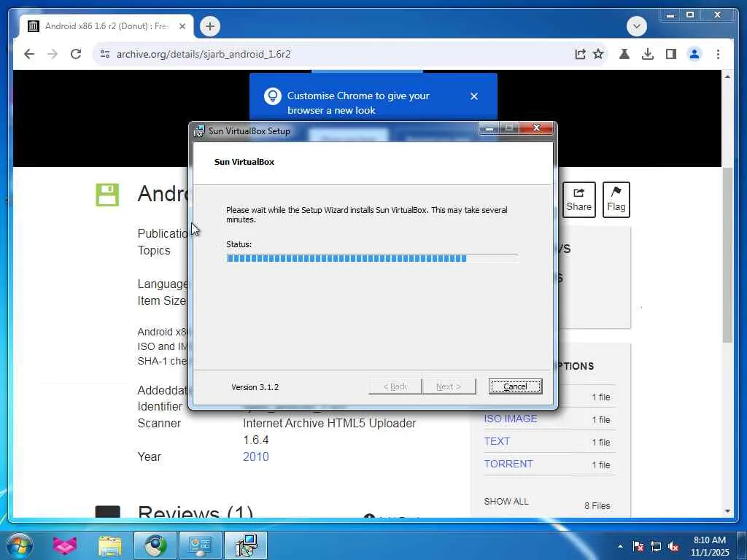The height and width of the screenshot is (560, 747).
Task: Bookmark this page with the star
Action: click(x=598, y=54)
